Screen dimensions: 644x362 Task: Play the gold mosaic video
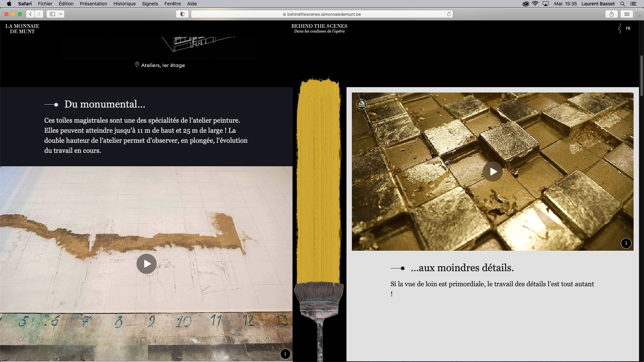tap(492, 172)
